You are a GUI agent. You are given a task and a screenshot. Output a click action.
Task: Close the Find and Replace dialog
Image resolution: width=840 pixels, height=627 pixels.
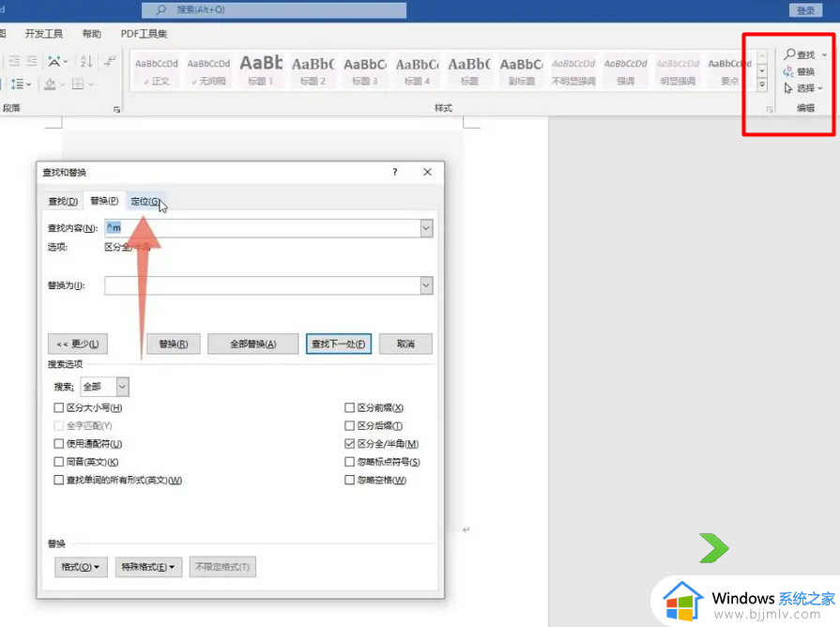coord(427,172)
